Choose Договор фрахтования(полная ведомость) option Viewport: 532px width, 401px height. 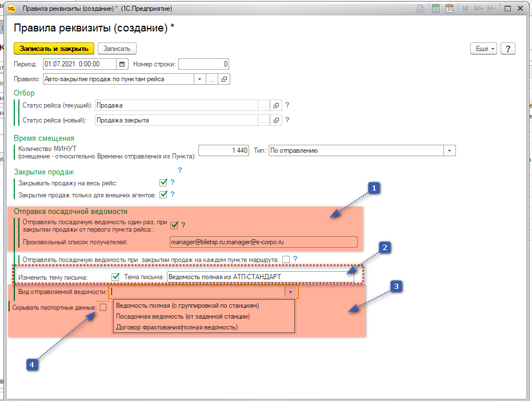(177, 327)
